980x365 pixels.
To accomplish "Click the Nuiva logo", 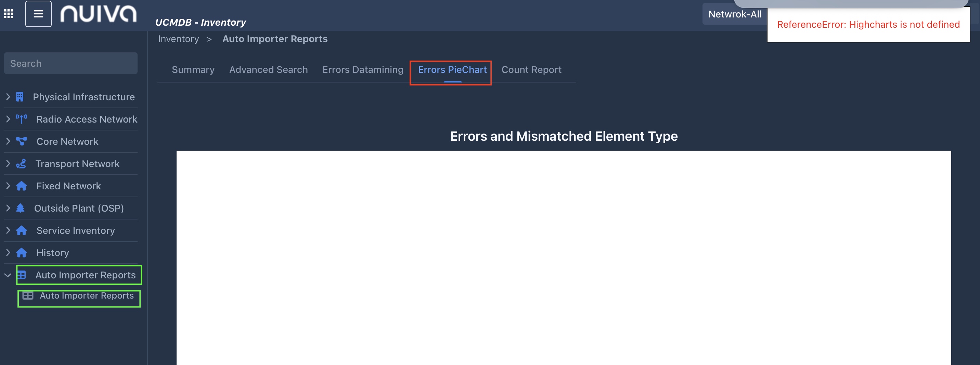I will click(99, 14).
